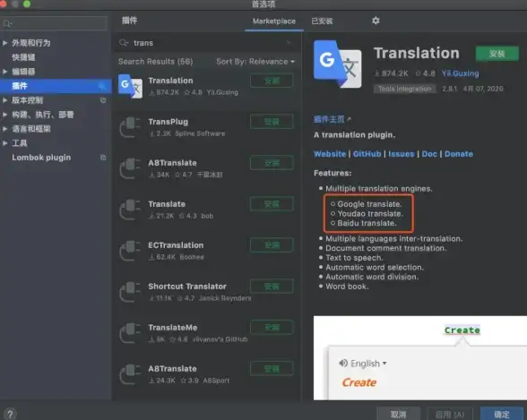Expand the 编辑器 settings group
The width and height of the screenshot is (527, 420).
click(x=4, y=72)
